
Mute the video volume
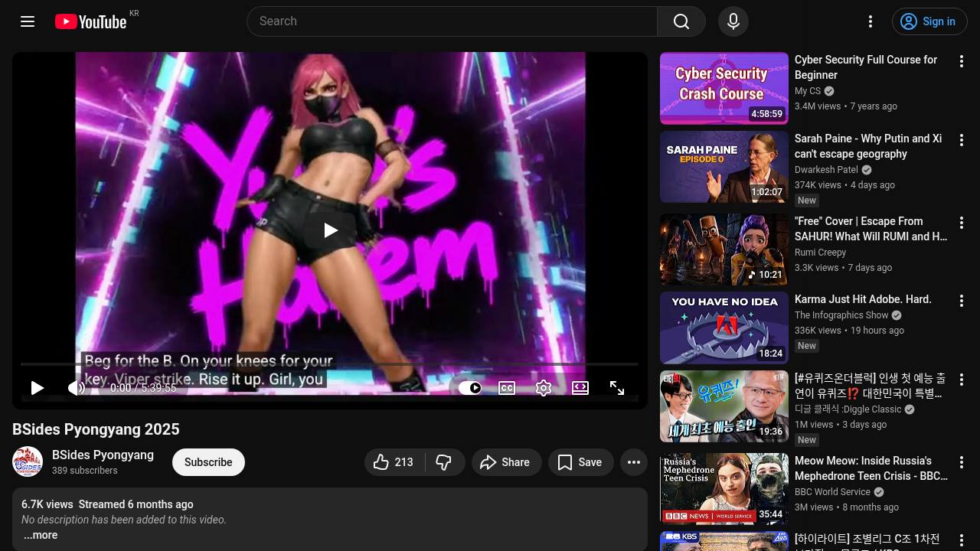[x=76, y=388]
